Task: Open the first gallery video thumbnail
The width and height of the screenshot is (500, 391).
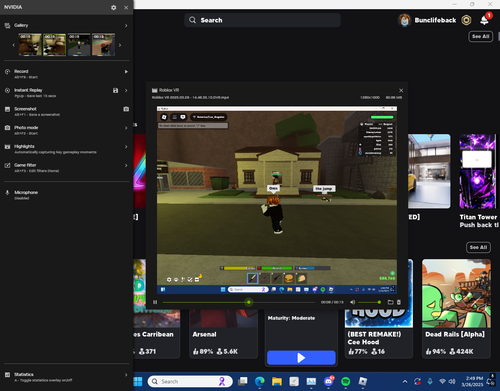Action: (x=30, y=44)
